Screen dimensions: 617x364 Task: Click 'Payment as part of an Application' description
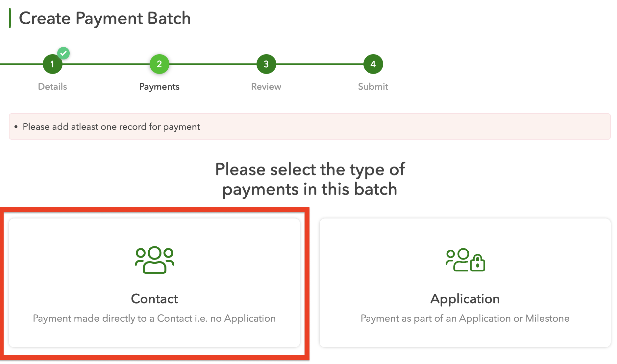465,318
